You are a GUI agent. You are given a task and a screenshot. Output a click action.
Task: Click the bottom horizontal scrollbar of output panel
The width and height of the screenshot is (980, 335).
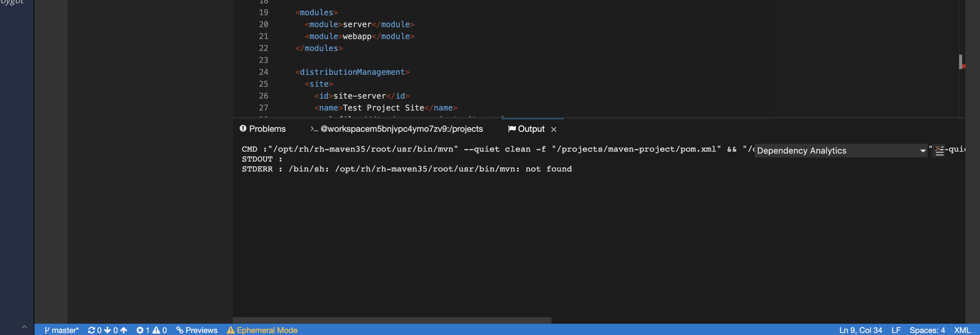coord(392,320)
